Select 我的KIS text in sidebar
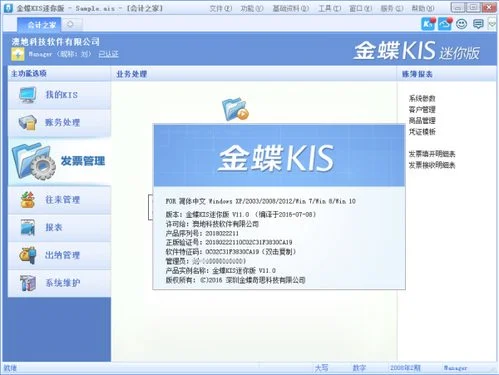 click(x=62, y=95)
